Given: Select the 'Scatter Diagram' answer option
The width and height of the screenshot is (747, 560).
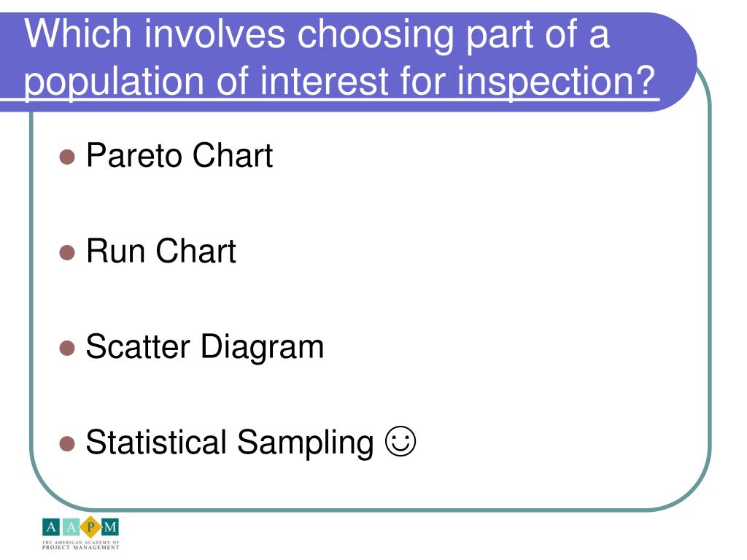Looking at the screenshot, I should pos(205,348).
